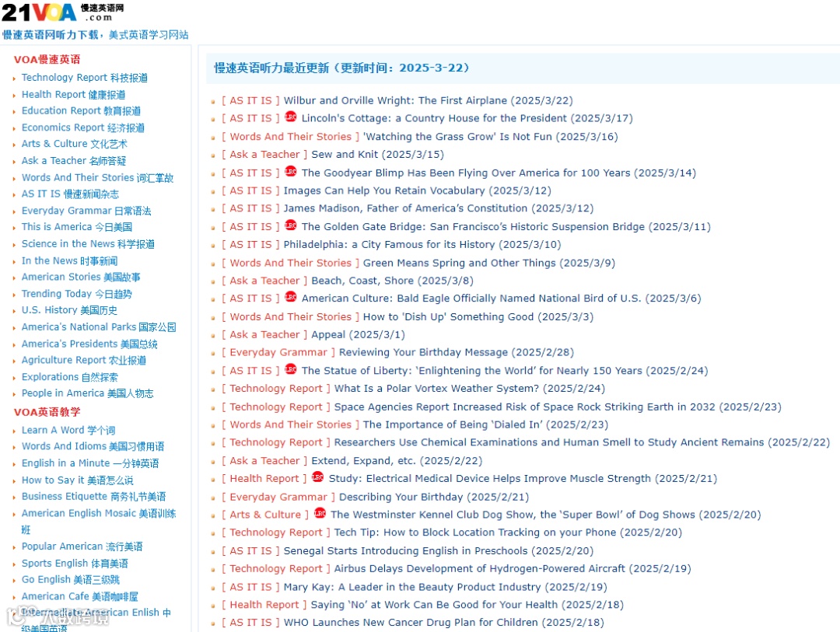Viewport: 840px width, 632px height.
Task: Open American Cafe 美语咖啡屋
Action: click(79, 597)
